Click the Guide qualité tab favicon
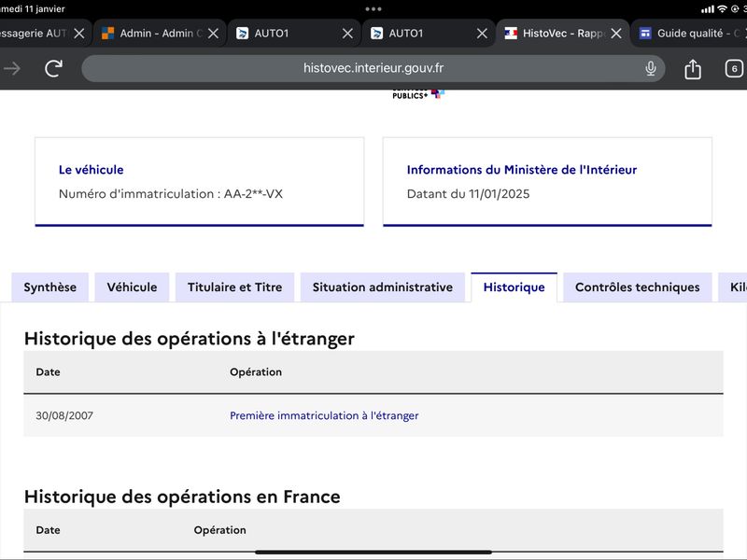 pyautogui.click(x=645, y=34)
